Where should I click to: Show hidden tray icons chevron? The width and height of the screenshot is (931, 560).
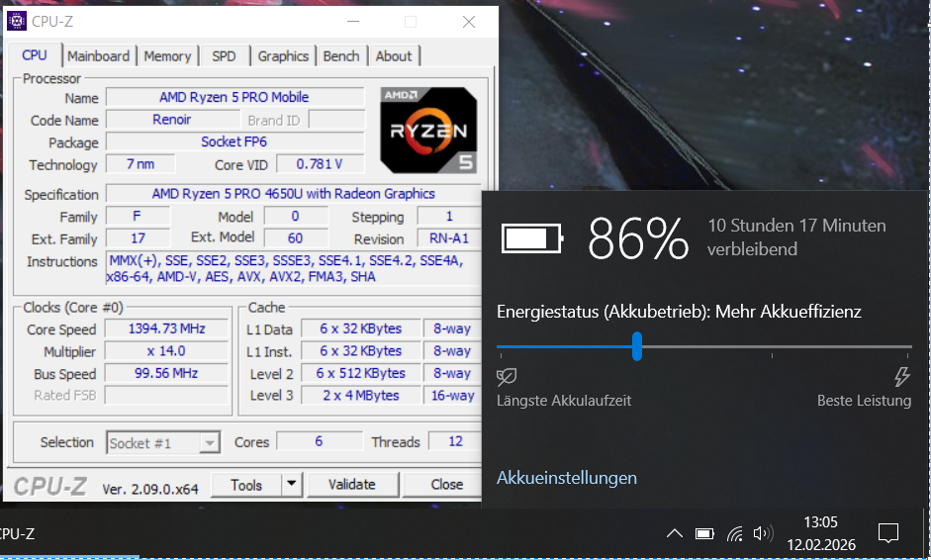coord(675,533)
